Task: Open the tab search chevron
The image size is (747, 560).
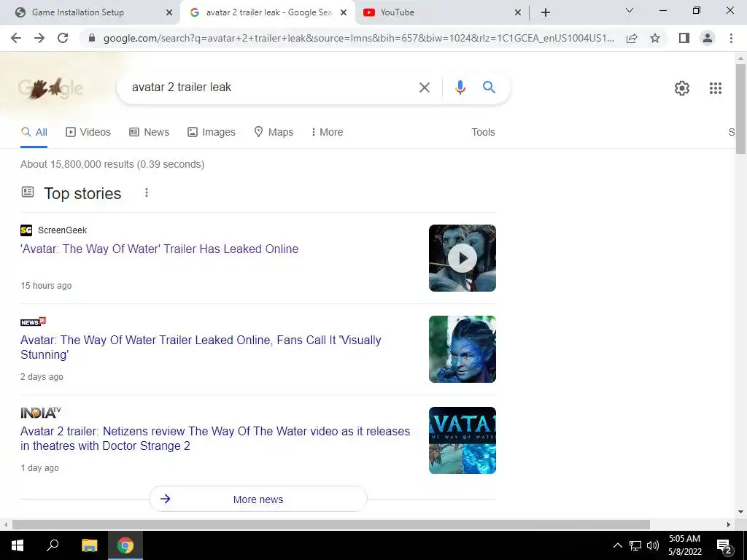Action: coord(630,10)
